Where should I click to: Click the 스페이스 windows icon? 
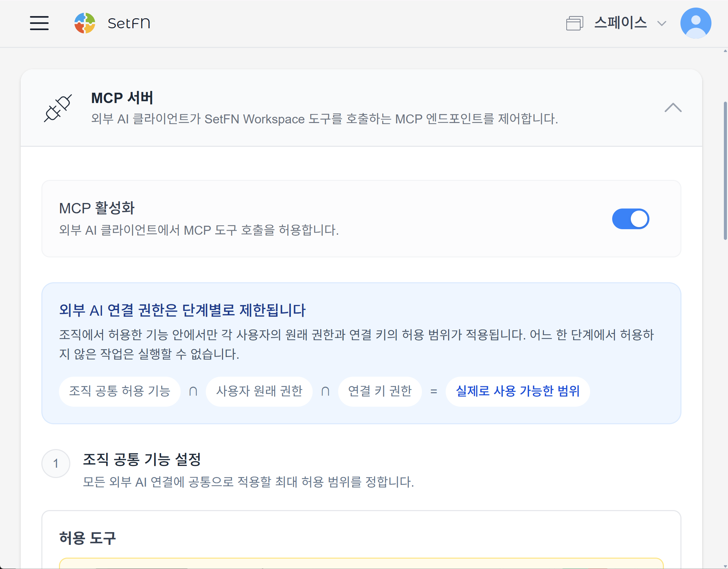click(x=574, y=23)
